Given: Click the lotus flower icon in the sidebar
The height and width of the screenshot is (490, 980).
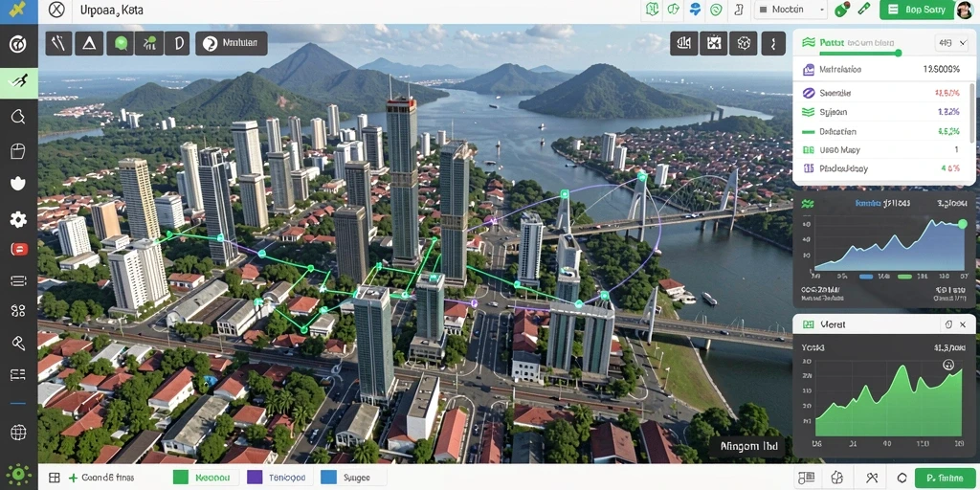Looking at the screenshot, I should 18,183.
